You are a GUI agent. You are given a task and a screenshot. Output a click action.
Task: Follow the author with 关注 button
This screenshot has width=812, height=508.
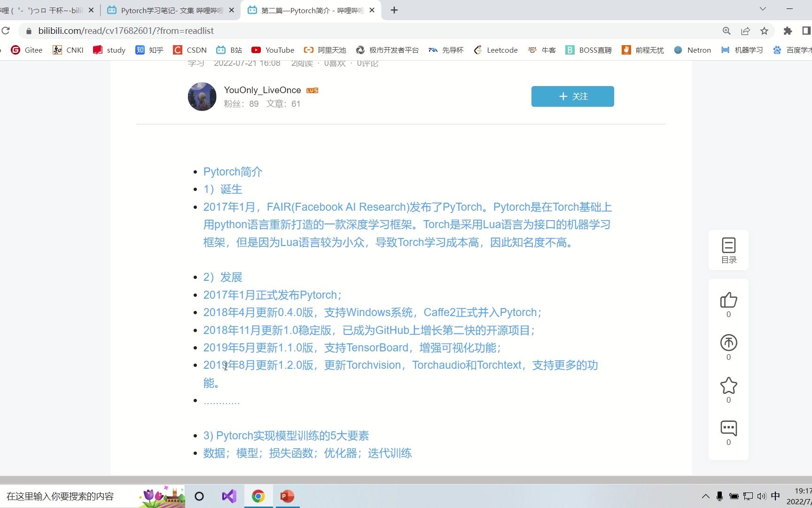pyautogui.click(x=572, y=96)
